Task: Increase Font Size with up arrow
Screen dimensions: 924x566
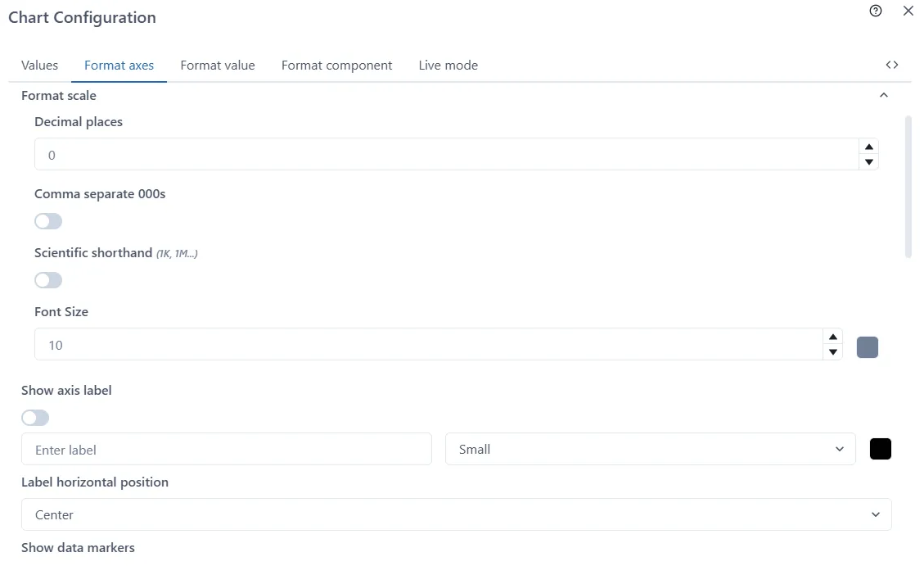Action: pos(832,337)
